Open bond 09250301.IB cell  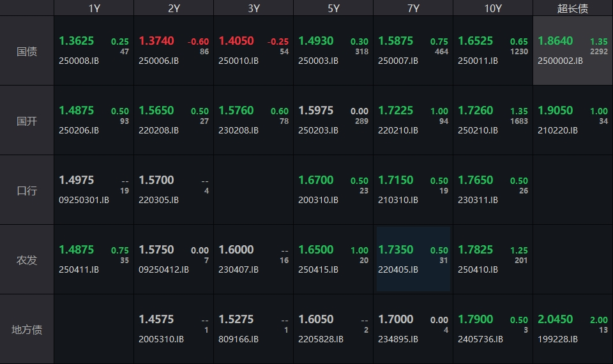(94, 190)
